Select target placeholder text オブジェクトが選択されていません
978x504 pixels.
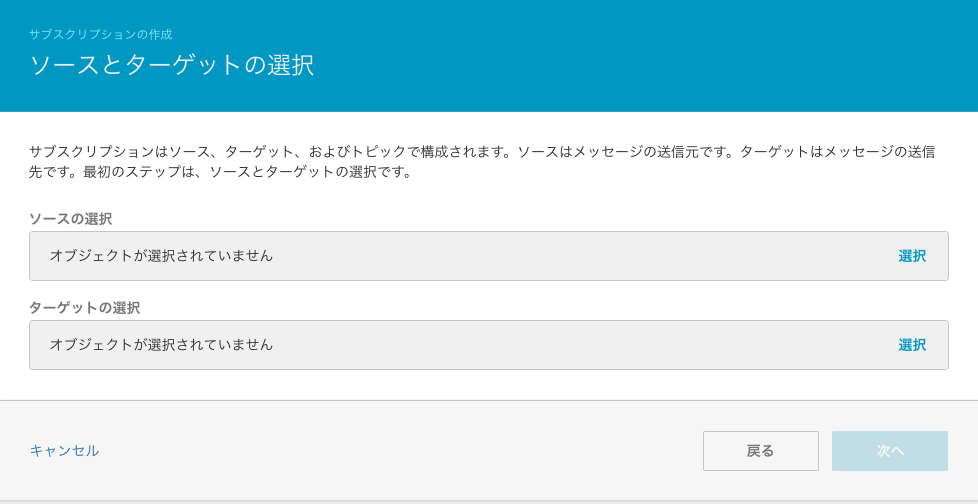(161, 345)
